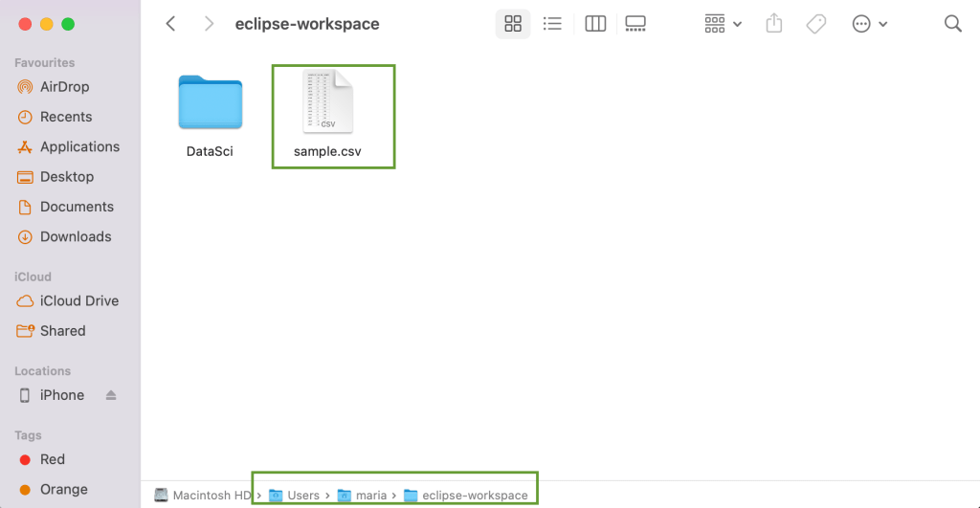
Task: Eject iPhone using the eject icon
Action: click(111, 395)
